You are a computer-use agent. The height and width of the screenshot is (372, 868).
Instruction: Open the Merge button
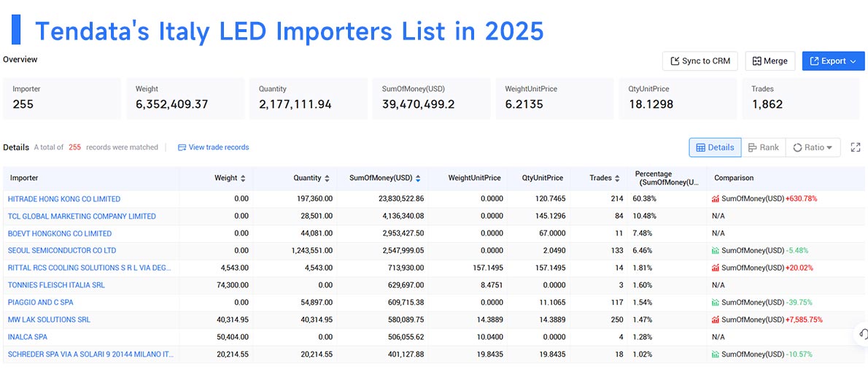coord(770,61)
